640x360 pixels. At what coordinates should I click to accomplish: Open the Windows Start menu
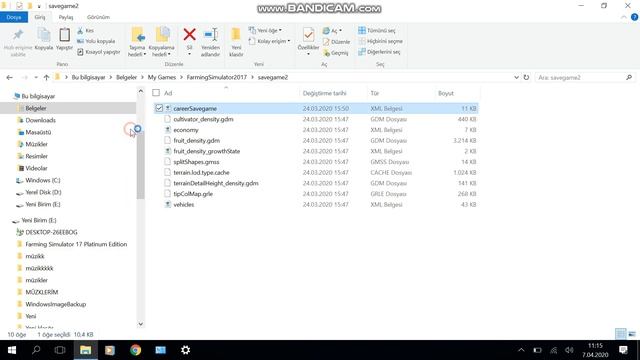tap(11, 350)
